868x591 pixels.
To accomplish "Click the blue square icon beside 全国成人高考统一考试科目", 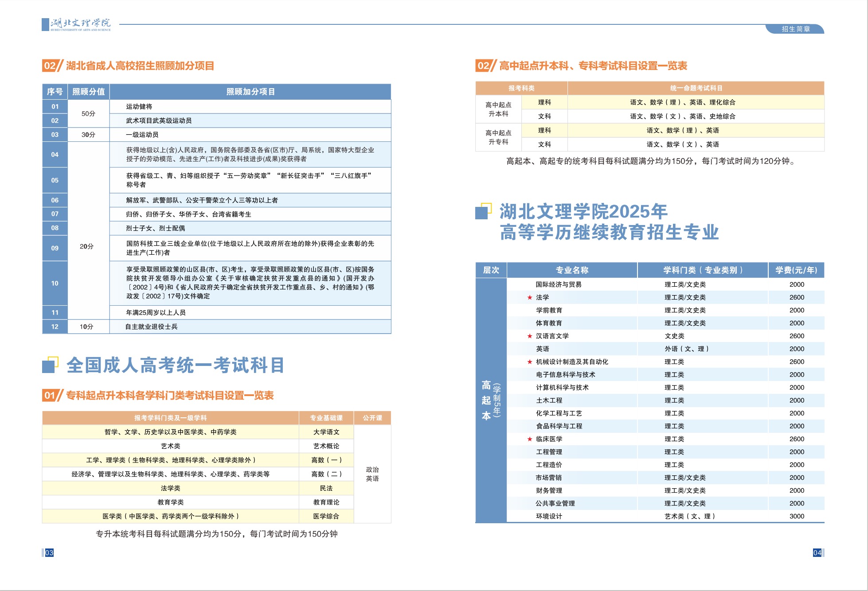I will 50,365.
